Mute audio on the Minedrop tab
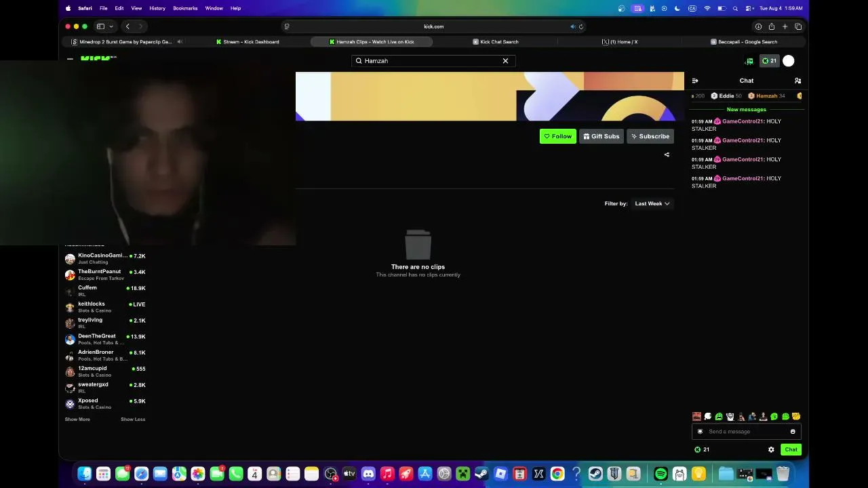The image size is (868, 488). click(180, 42)
